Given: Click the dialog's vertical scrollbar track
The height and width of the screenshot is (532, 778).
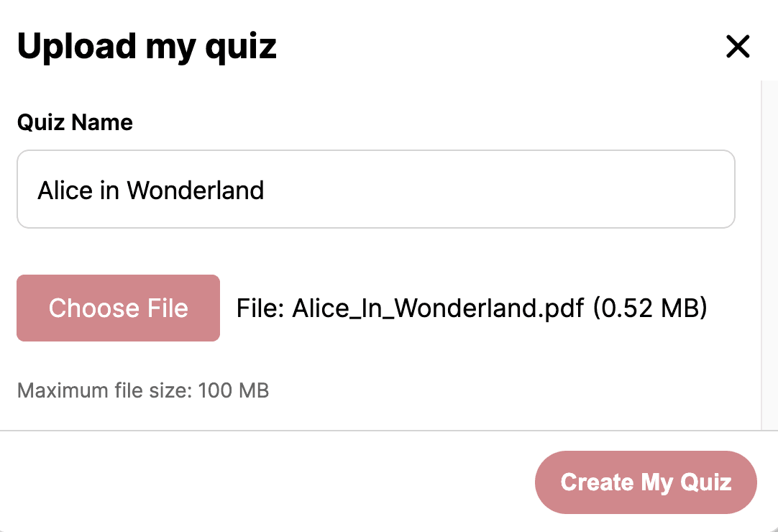Looking at the screenshot, I should click(769, 252).
